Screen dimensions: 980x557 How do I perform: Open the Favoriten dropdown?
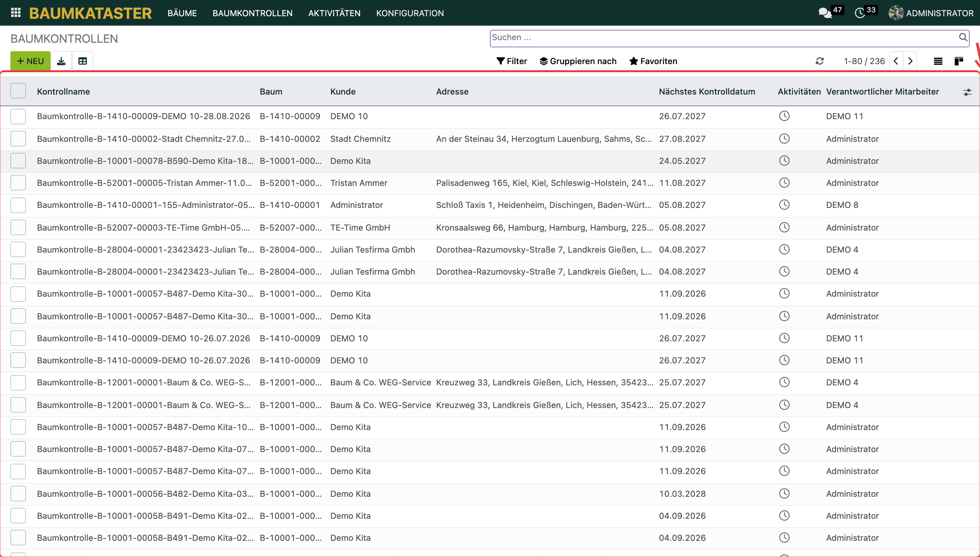(653, 61)
